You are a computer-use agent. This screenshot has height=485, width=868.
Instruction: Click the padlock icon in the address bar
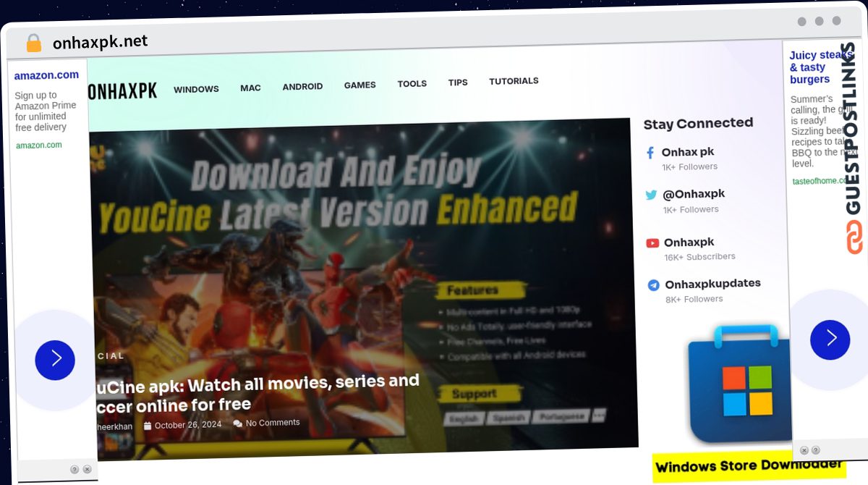(33, 43)
